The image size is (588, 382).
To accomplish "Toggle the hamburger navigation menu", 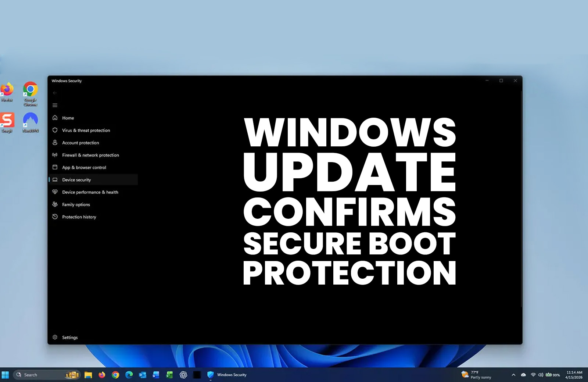I will point(55,106).
